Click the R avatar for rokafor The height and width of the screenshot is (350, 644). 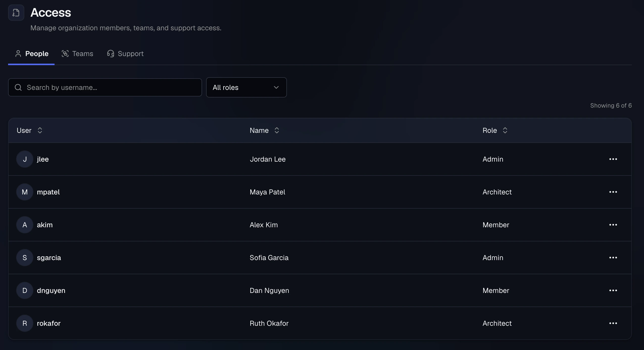tap(25, 323)
